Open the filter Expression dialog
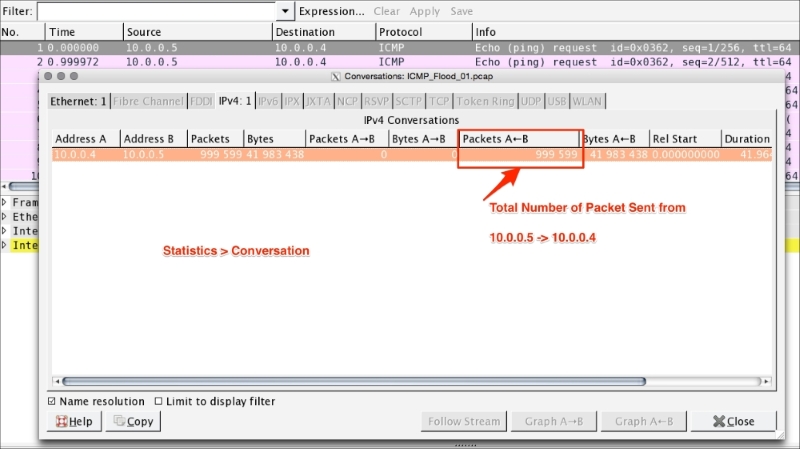 (x=332, y=11)
